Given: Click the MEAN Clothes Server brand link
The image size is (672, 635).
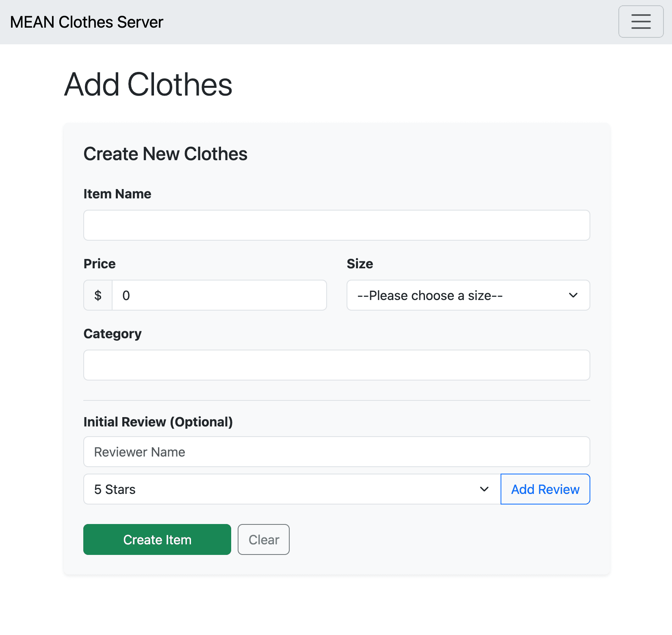Looking at the screenshot, I should click(x=87, y=22).
